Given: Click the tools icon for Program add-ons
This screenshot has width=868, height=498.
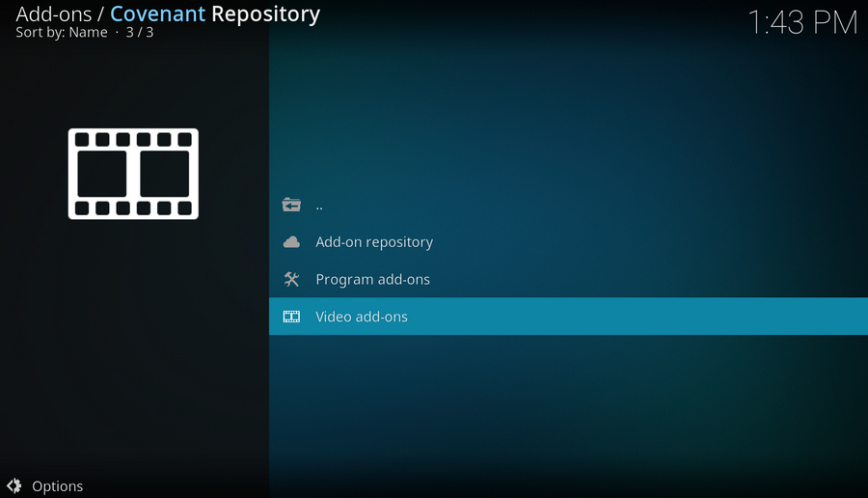Looking at the screenshot, I should coord(291,279).
